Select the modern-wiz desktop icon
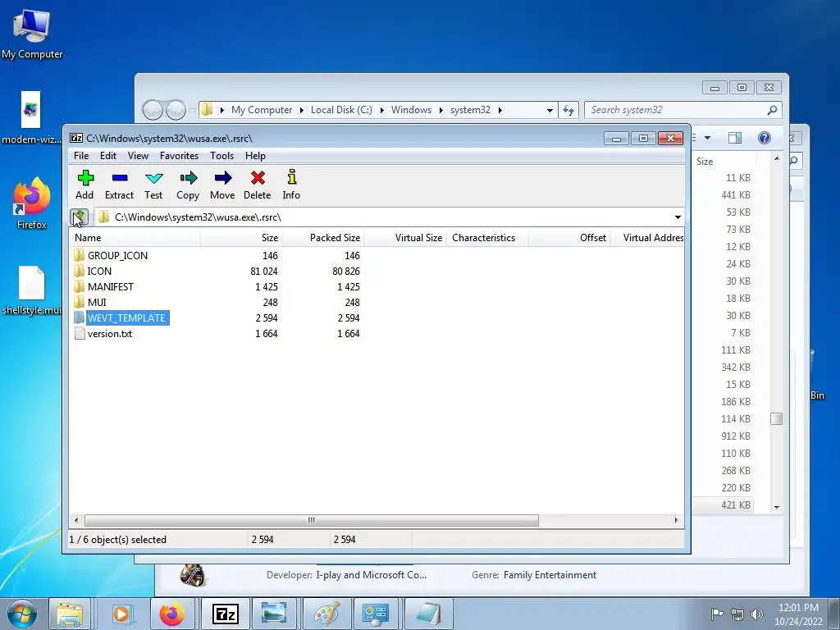840x630 pixels. point(31,118)
